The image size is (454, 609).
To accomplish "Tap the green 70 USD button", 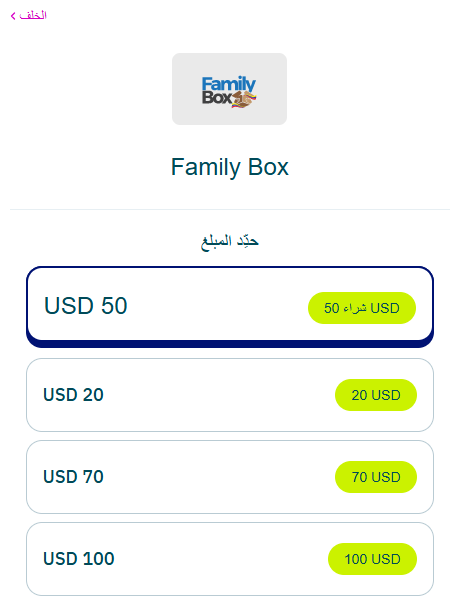I will pyautogui.click(x=376, y=477).
